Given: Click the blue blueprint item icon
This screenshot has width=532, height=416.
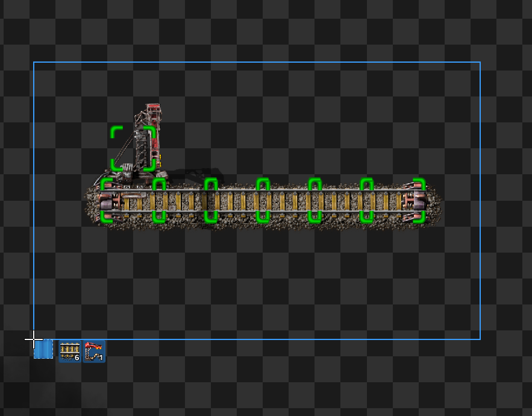Looking at the screenshot, I should point(43,348).
